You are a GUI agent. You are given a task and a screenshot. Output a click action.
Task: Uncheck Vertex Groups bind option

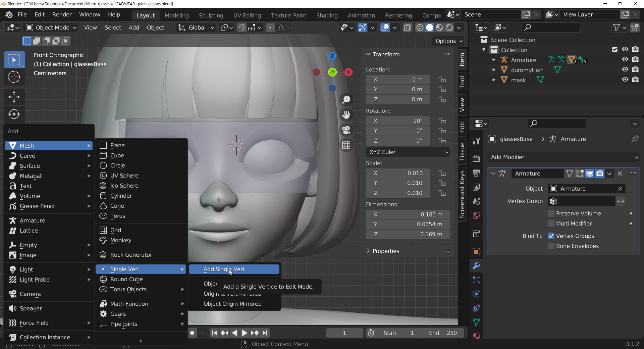pos(551,236)
